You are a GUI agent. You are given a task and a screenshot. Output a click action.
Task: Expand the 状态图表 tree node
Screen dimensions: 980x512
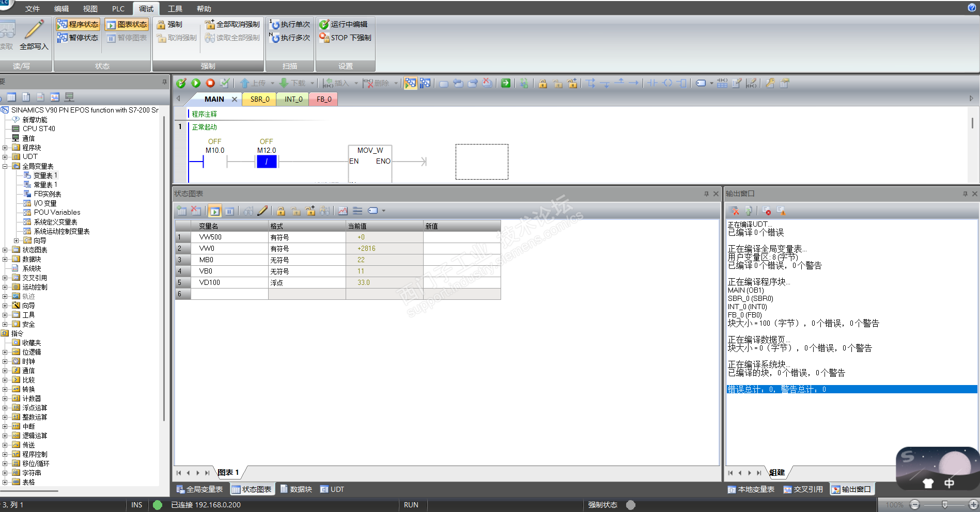click(x=5, y=250)
